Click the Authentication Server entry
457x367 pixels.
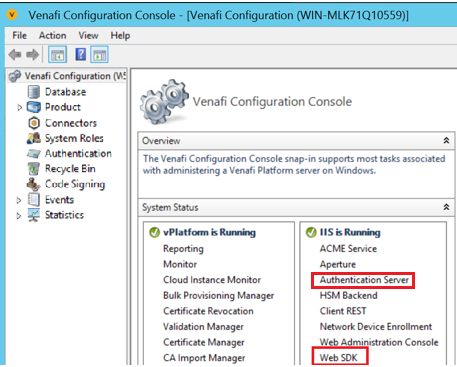click(364, 280)
